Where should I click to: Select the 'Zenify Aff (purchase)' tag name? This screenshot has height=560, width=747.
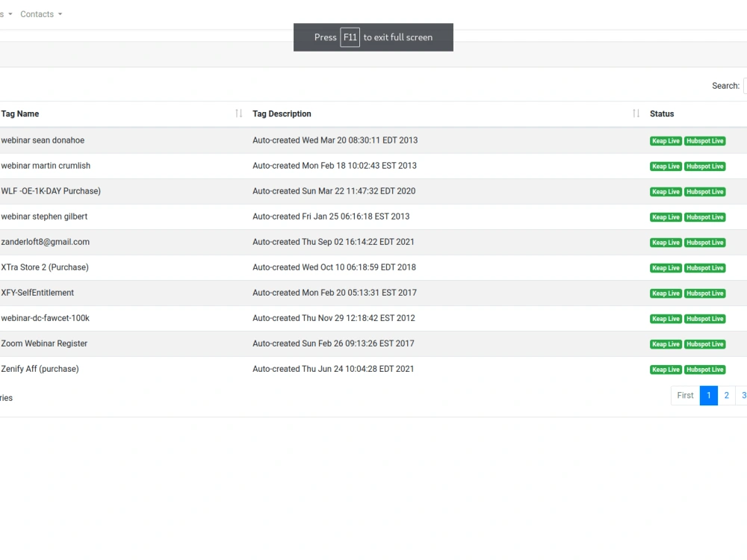[40, 369]
